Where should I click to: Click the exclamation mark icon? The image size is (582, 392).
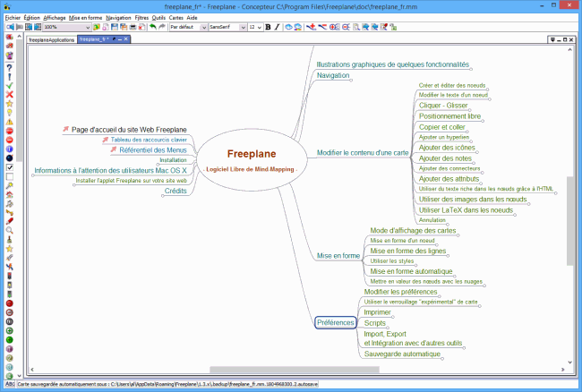pyautogui.click(x=10, y=77)
